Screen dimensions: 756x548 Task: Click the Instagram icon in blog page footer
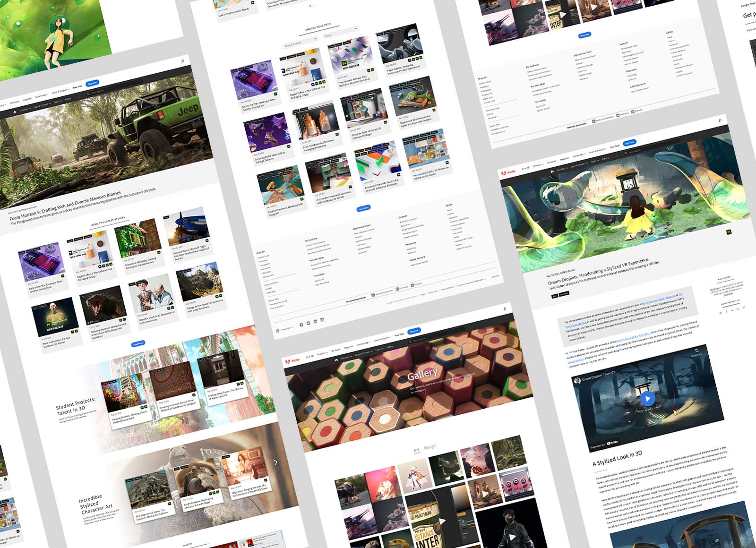(x=322, y=319)
